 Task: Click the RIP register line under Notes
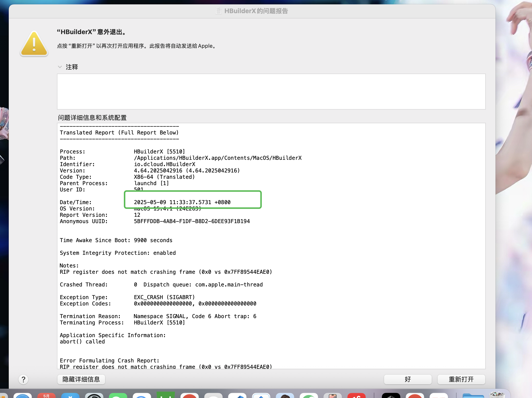click(166, 272)
